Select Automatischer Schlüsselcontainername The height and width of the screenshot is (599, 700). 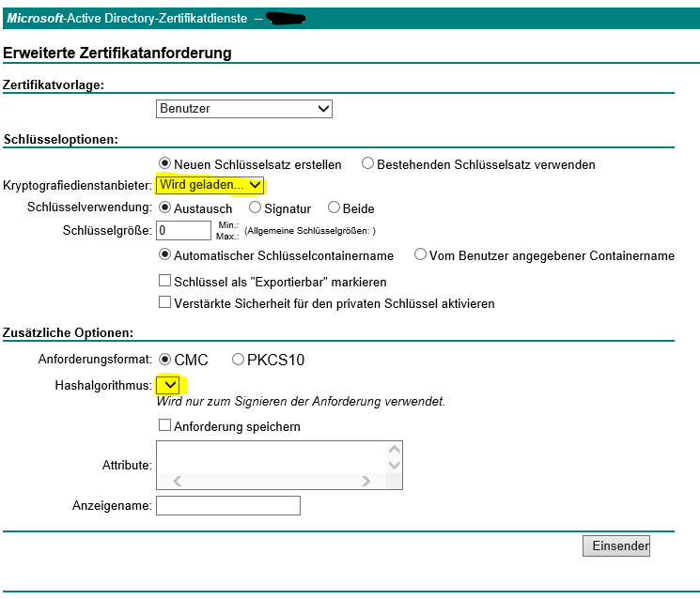[164, 254]
